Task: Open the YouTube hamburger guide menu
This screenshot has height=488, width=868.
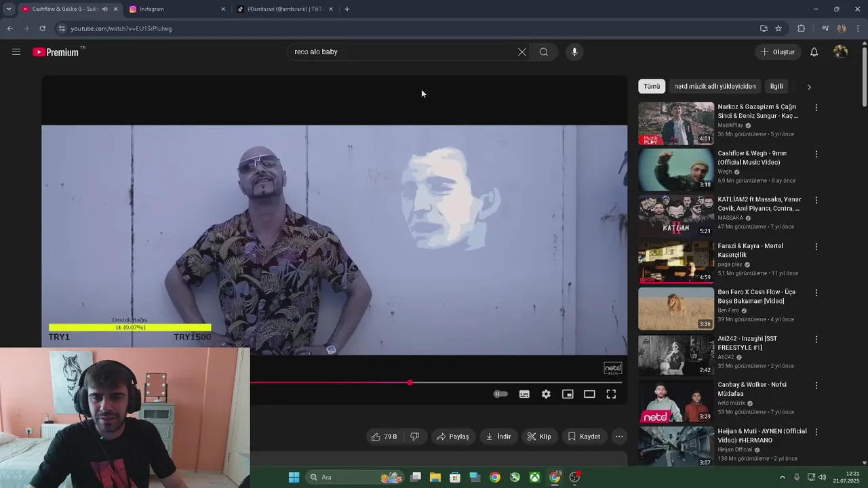Action: 16,52
